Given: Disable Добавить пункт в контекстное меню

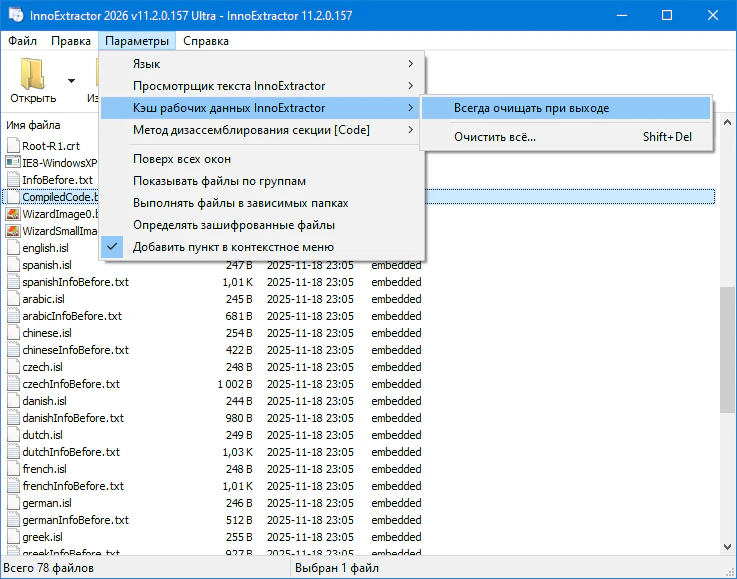Looking at the screenshot, I should tap(233, 246).
